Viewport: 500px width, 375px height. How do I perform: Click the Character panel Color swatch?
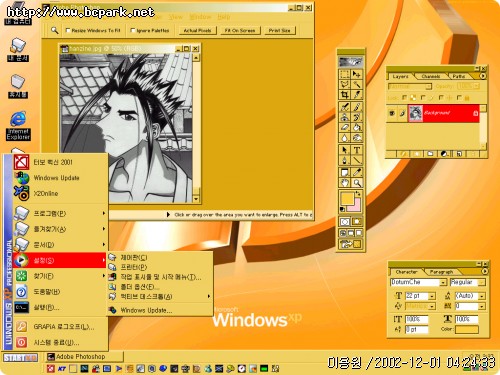click(x=467, y=329)
